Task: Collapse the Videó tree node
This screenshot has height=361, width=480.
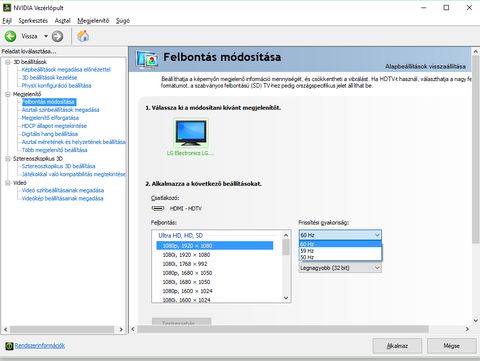Action: tap(8, 183)
